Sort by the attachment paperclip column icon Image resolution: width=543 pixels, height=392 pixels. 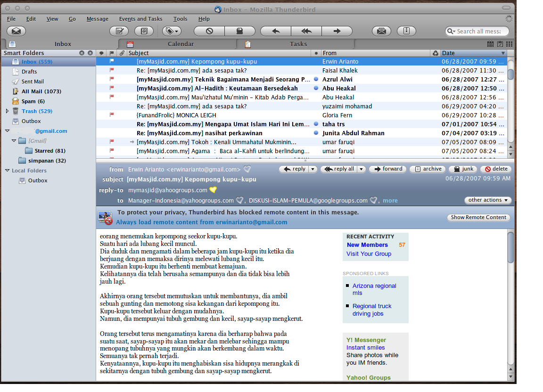[122, 53]
